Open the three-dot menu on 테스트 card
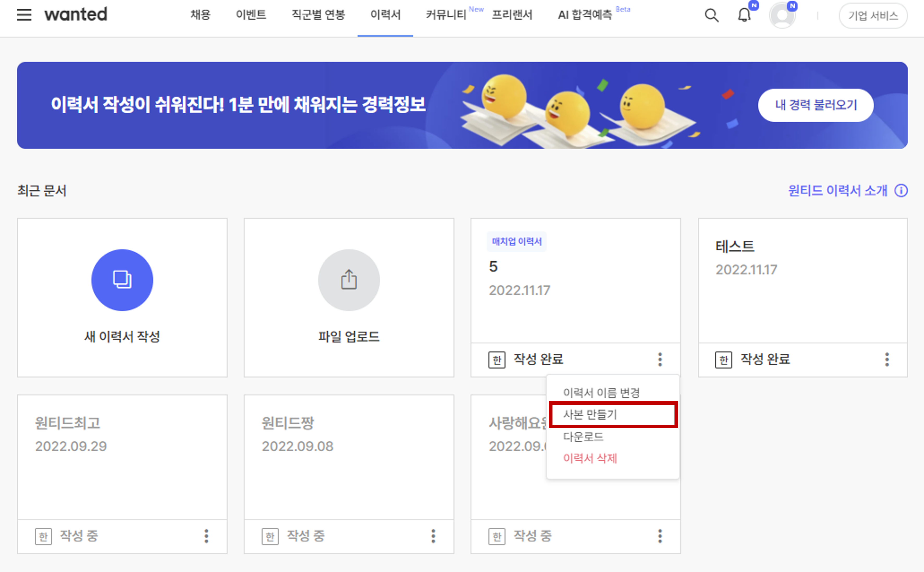This screenshot has height=572, width=924. point(887,359)
